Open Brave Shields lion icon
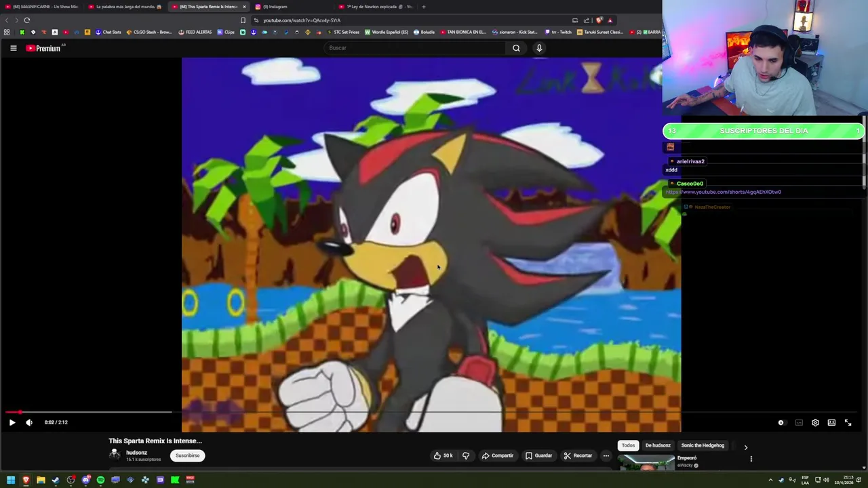The image size is (868, 488). 599,20
